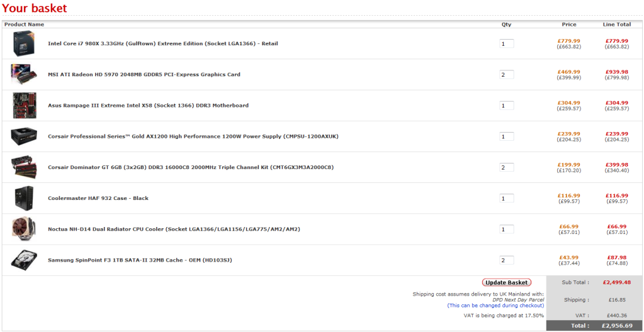Viewport: 644px width, 332px height.
Task: Click the £2,499.48 sub total value
Action: pos(617,282)
